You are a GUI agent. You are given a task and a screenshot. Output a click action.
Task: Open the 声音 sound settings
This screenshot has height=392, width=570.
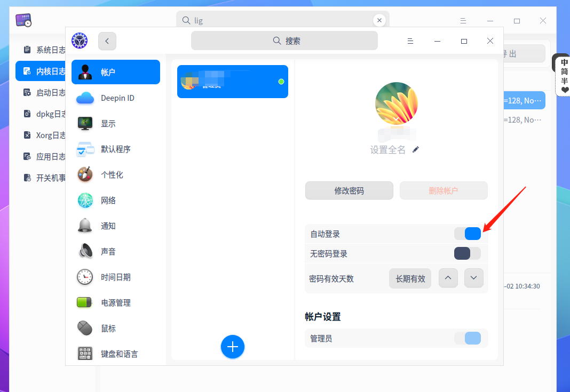coord(116,251)
